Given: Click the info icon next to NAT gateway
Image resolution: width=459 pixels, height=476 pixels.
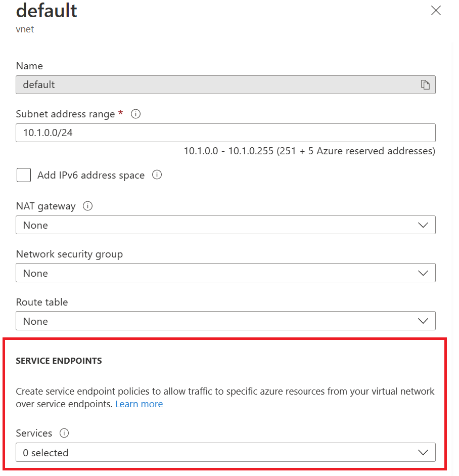Looking at the screenshot, I should (87, 206).
